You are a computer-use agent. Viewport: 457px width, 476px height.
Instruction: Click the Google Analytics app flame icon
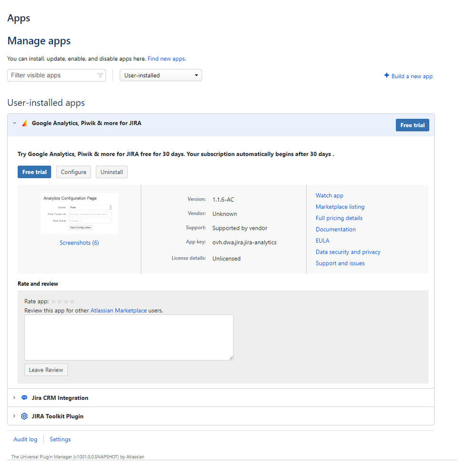click(x=25, y=123)
